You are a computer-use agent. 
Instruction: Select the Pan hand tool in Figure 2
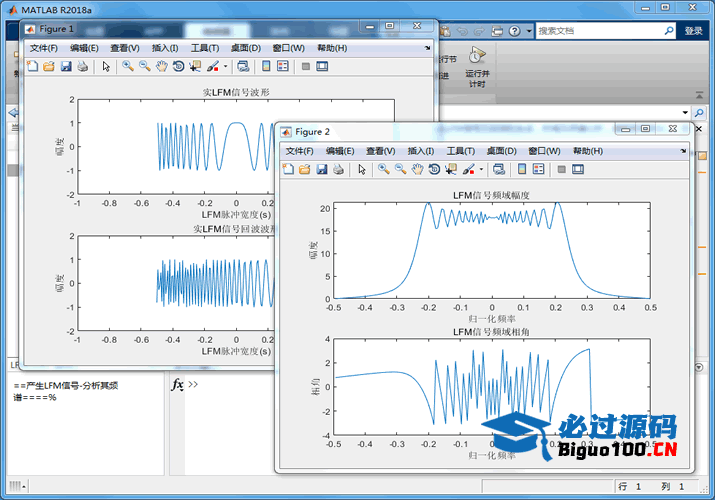417,169
